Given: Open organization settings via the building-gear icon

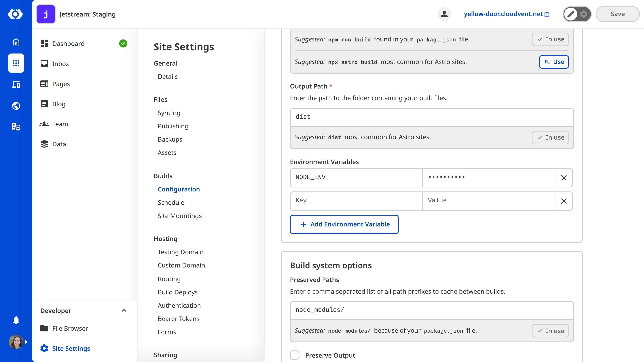Looking at the screenshot, I should [16, 127].
